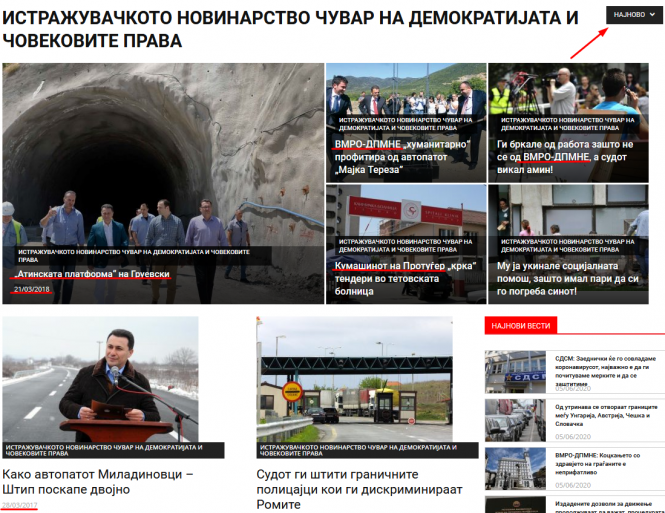Click category tag above „Атинската платформа" headline
The width and height of the screenshot is (665, 513).
(x=133, y=255)
